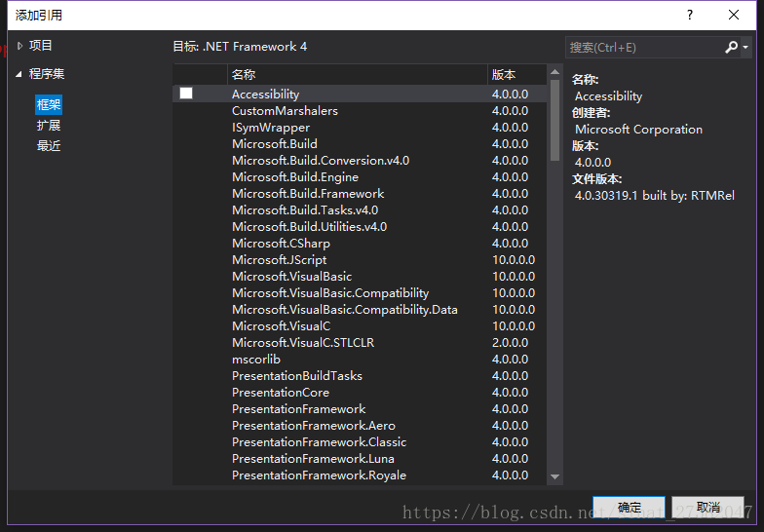The width and height of the screenshot is (764, 532).
Task: Close the Add Reference dialog
Action: point(734,16)
